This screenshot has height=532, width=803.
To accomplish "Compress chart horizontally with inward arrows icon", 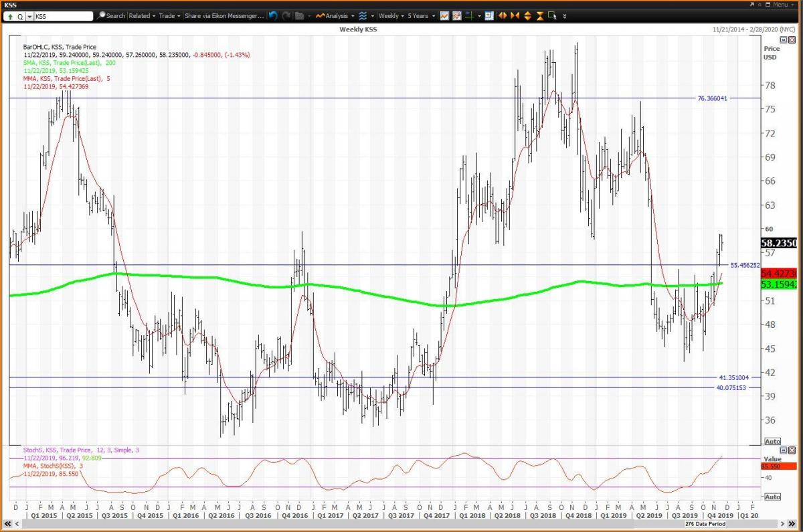I will point(515,15).
